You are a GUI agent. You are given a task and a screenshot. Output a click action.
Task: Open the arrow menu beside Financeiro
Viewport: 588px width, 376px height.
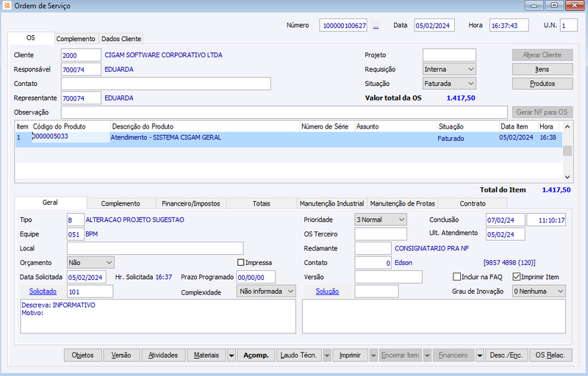480,355
